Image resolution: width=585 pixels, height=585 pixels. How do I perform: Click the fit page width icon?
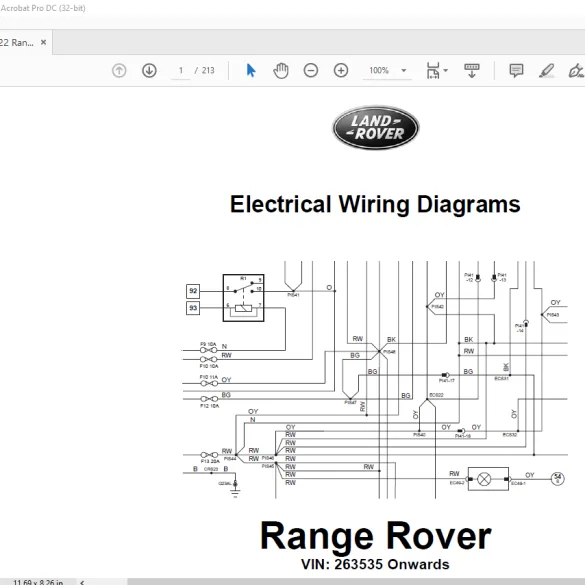click(x=433, y=71)
